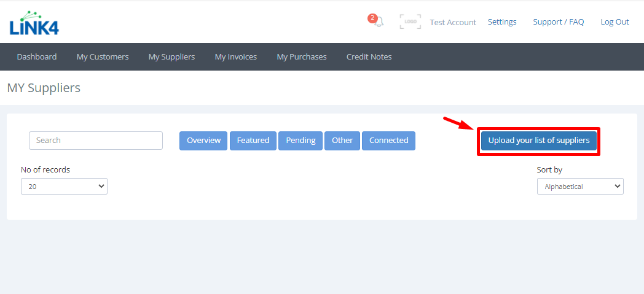Open the Dashboard menu
The image size is (644, 294).
pos(36,56)
